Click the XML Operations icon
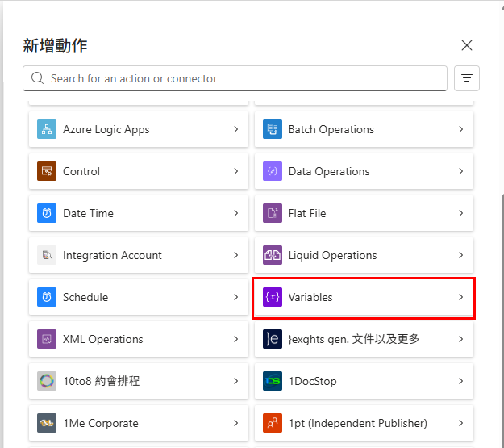504x448 pixels. [x=47, y=339]
